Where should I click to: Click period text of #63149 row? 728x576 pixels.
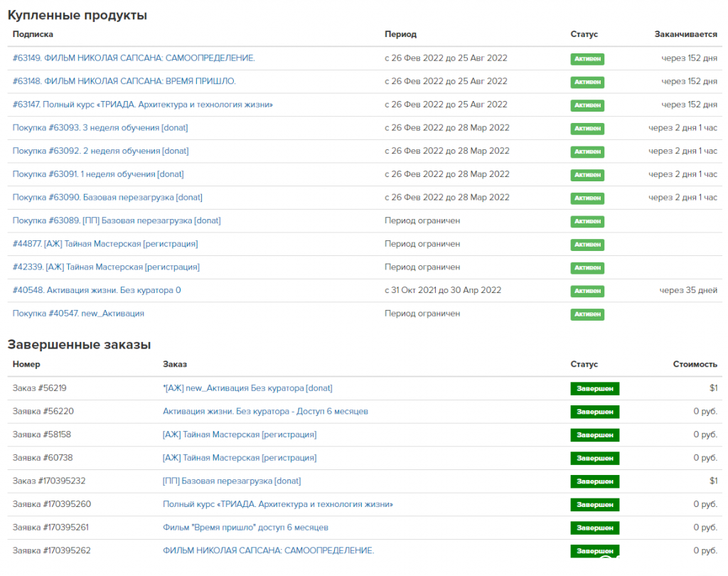(x=446, y=58)
